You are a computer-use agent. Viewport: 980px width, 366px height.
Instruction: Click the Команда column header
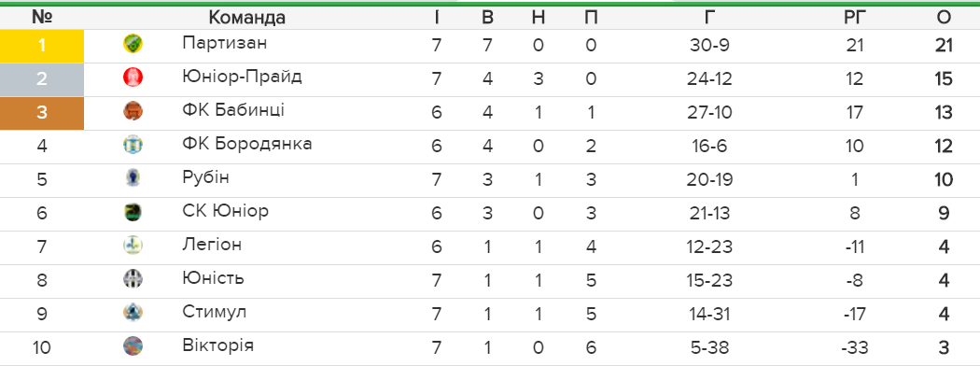coord(247,18)
